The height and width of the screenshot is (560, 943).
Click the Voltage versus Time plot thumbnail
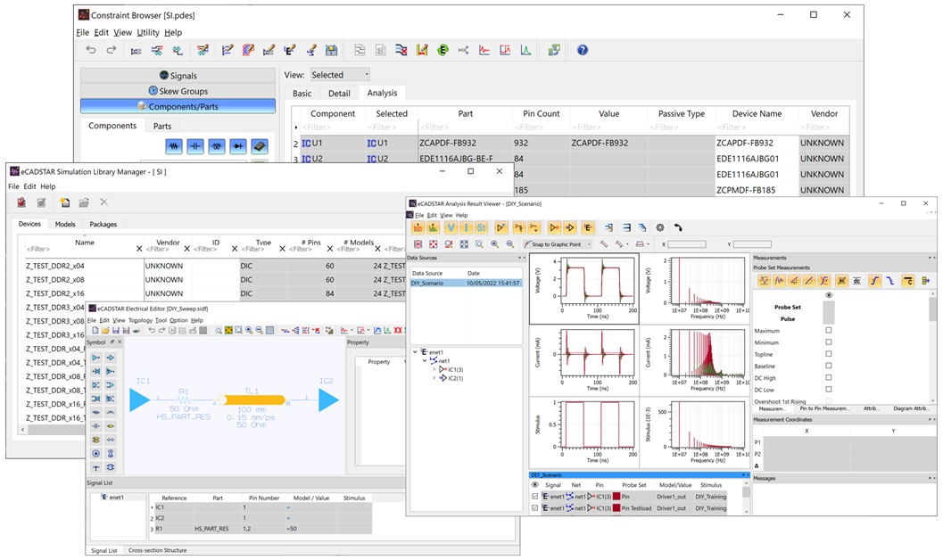(584, 290)
